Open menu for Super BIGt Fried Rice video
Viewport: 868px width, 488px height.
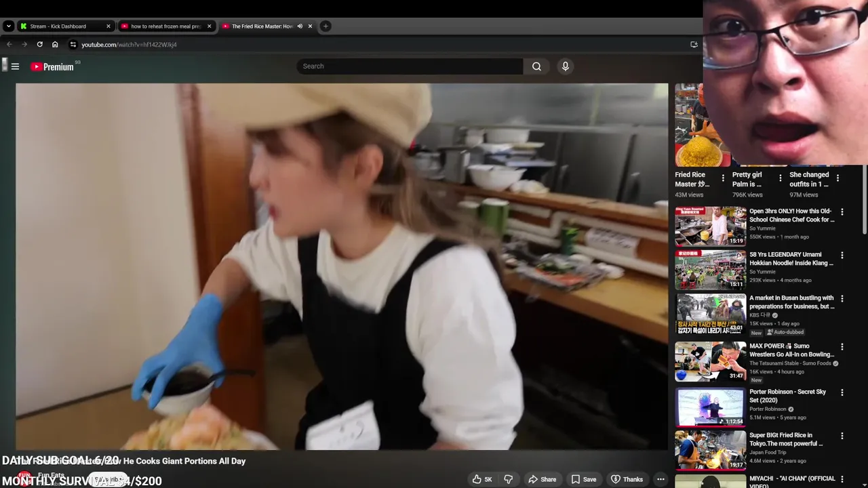842,436
